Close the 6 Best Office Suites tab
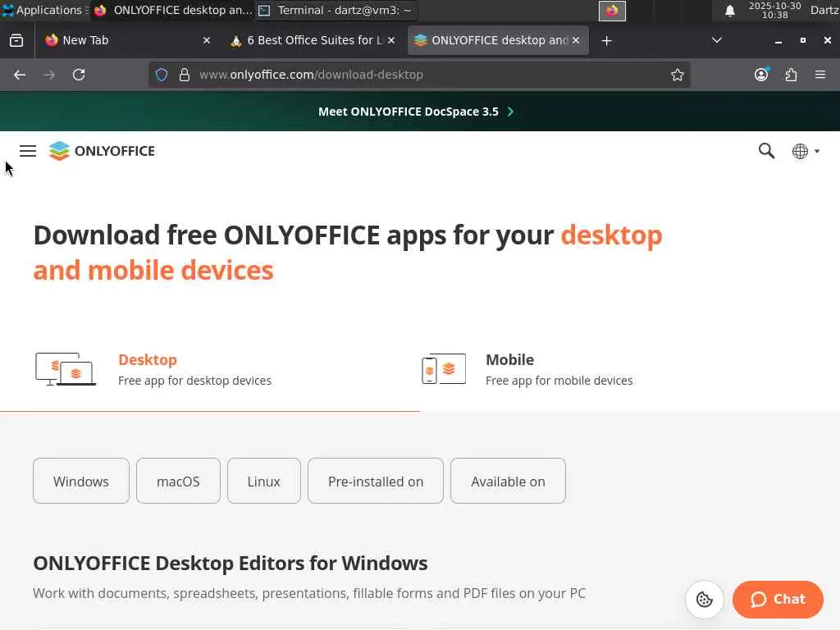The height and width of the screenshot is (630, 840). (x=391, y=41)
